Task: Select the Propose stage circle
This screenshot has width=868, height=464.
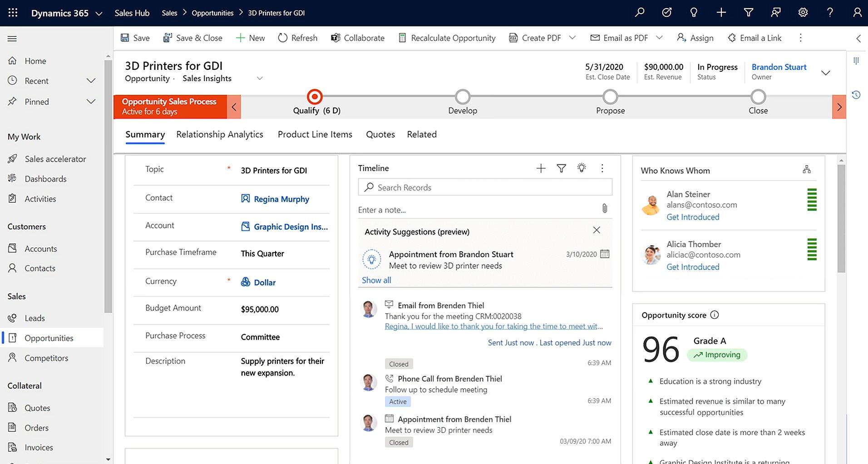Action: pyautogui.click(x=610, y=97)
